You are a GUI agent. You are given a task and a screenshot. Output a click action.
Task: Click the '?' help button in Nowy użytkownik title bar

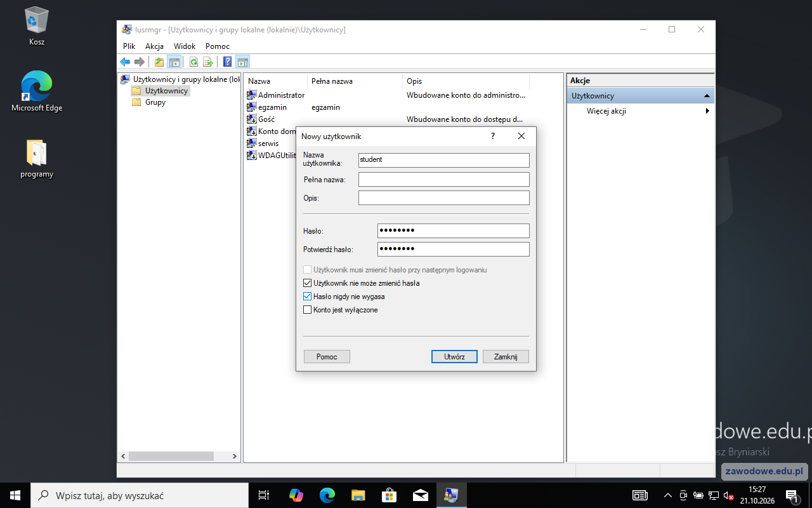(493, 136)
